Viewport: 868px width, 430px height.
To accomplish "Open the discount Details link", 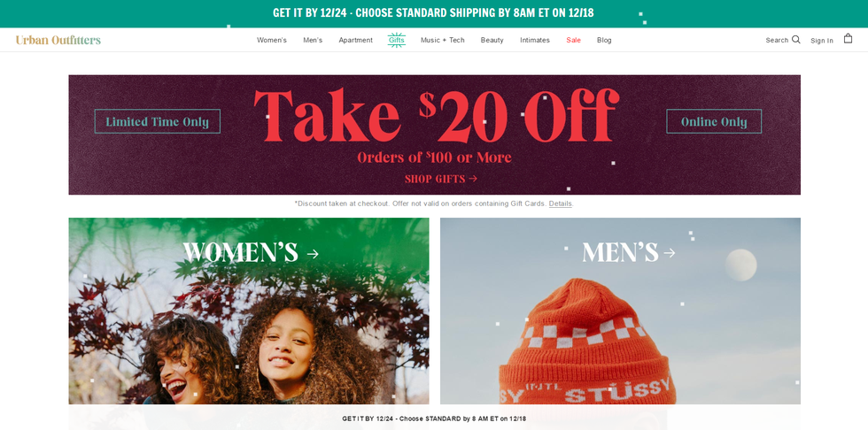I will 560,203.
